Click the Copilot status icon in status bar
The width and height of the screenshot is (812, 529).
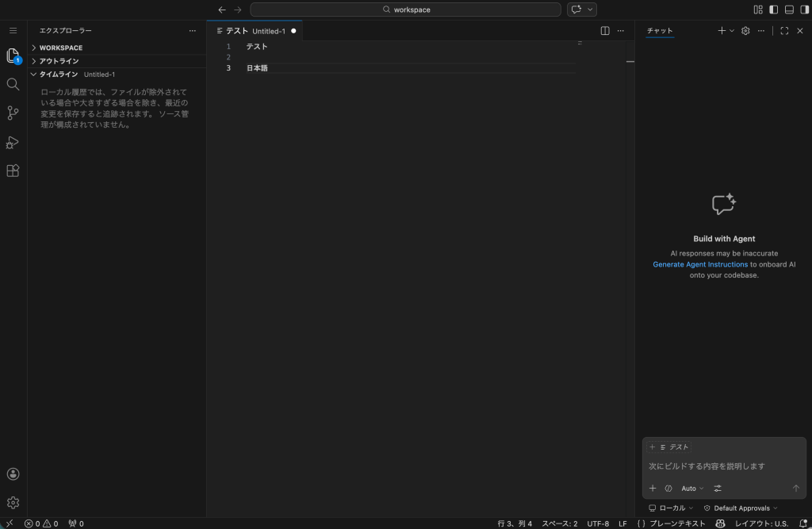pyautogui.click(x=720, y=523)
